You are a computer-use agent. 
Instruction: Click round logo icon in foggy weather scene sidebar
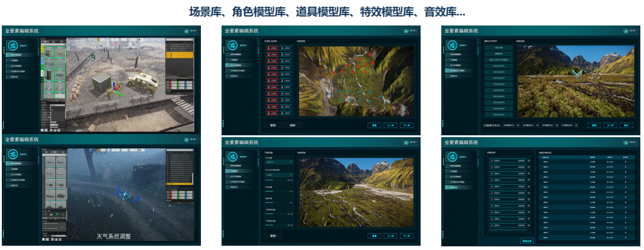(13, 155)
